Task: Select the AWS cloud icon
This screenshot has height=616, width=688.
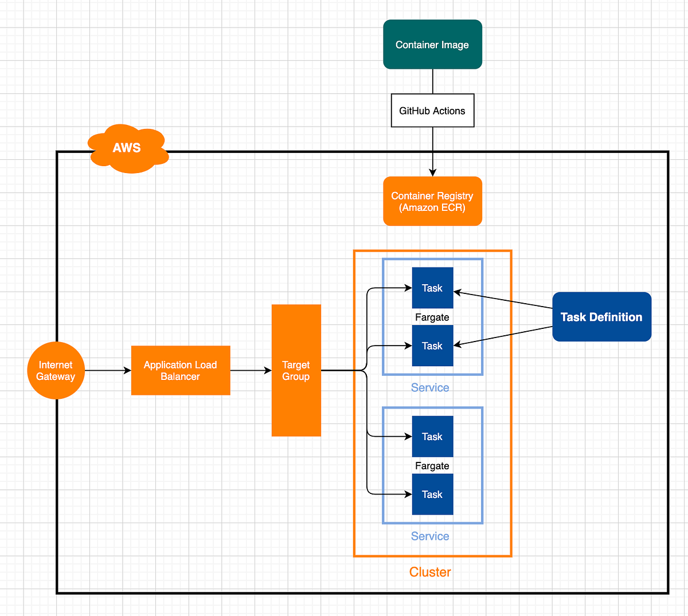Action: coord(128,148)
